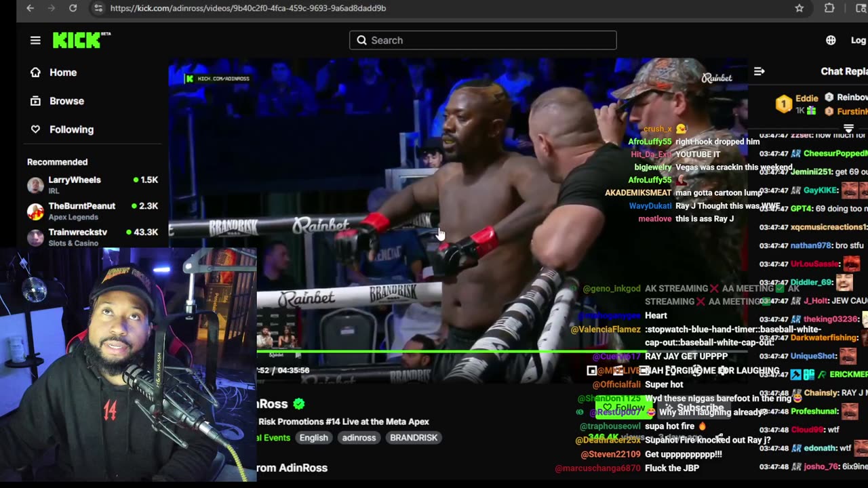Click the browser forward arrow

coord(51,8)
